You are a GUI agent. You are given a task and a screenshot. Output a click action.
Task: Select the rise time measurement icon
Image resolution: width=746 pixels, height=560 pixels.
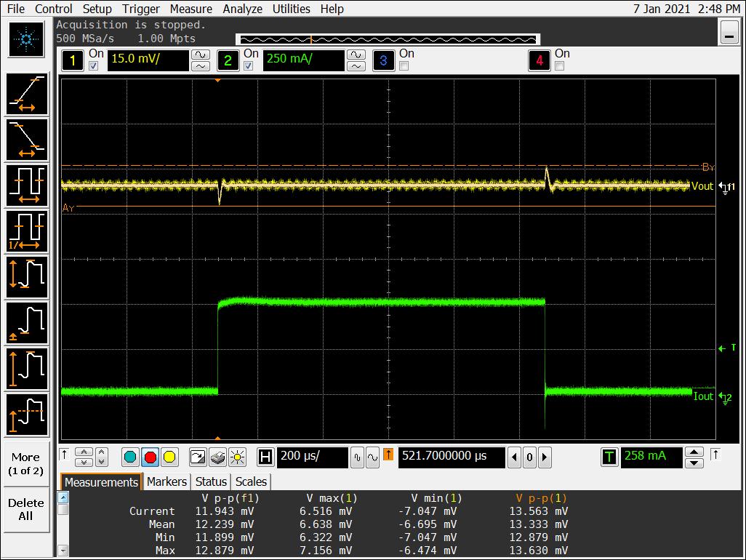tap(27, 95)
